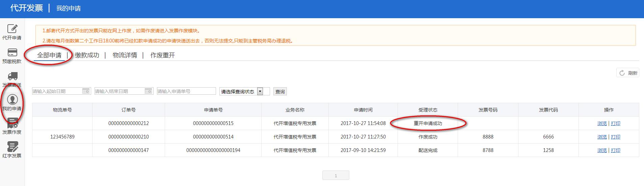The width and height of the screenshot is (644, 186).
Task: Click the 订单号 column header
Action: (129, 110)
